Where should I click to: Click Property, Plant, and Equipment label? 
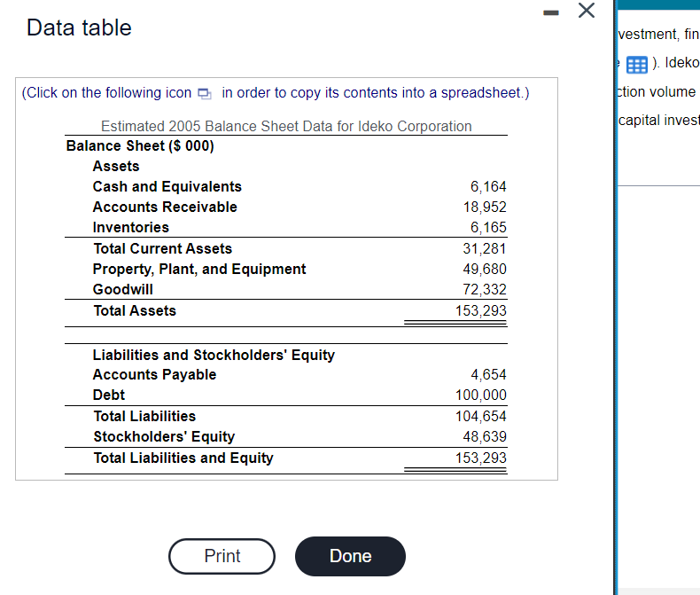tap(199, 270)
